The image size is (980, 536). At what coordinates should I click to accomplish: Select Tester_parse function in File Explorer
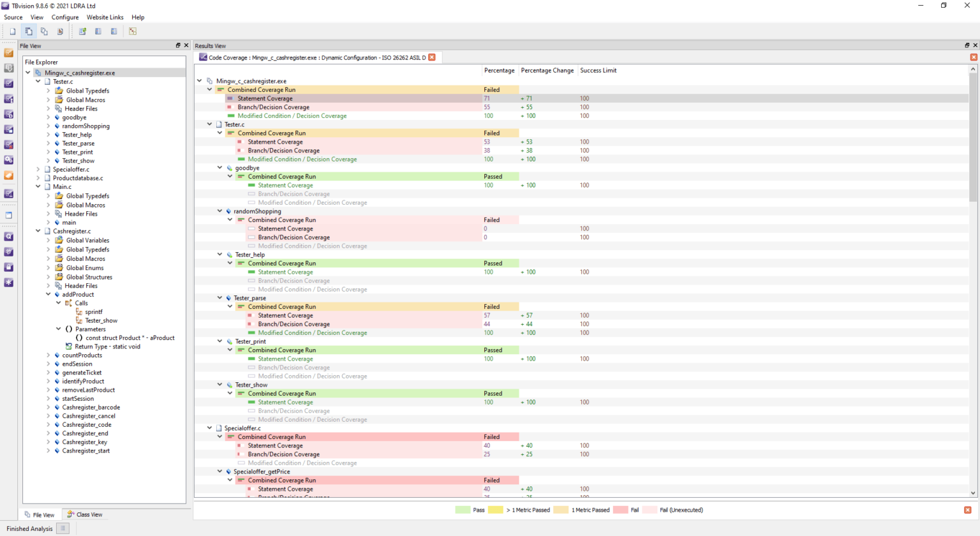78,144
